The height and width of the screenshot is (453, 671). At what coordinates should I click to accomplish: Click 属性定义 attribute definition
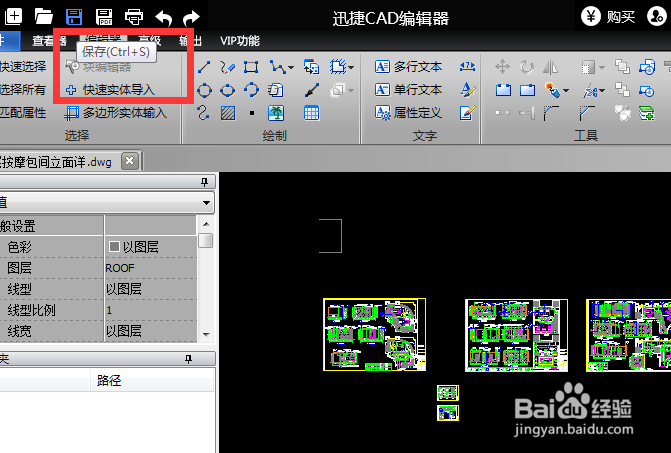(408, 113)
